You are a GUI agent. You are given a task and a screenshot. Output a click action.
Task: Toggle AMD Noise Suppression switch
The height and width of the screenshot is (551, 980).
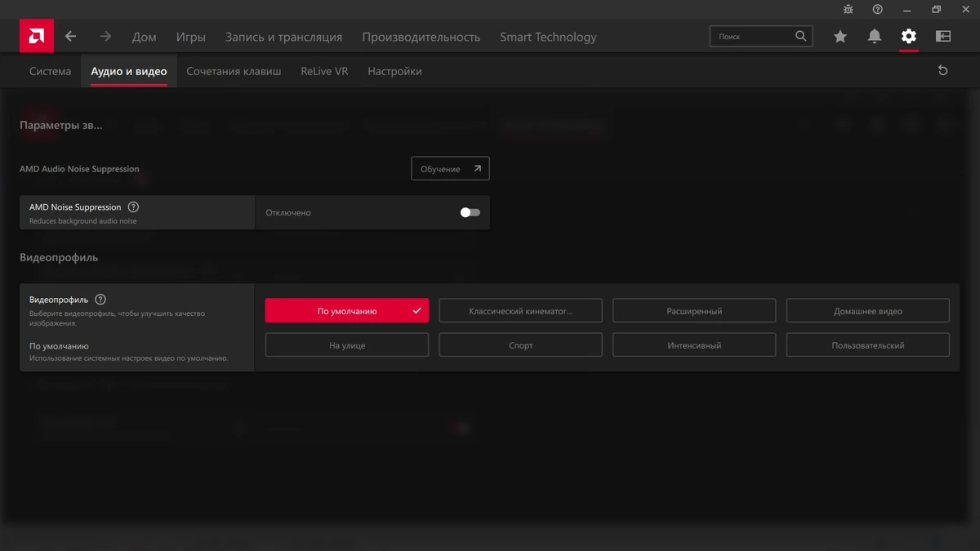(470, 212)
